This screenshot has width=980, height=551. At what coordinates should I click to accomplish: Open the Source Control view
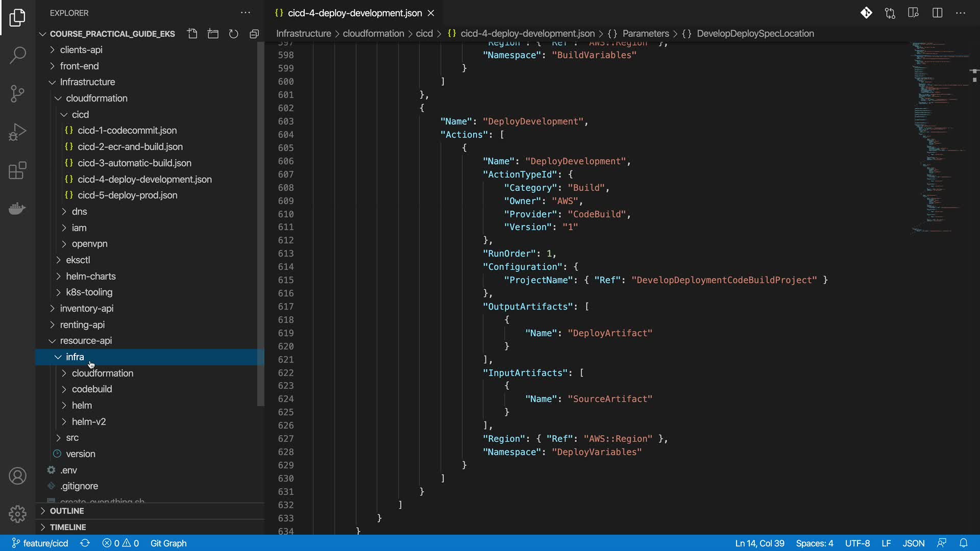pyautogui.click(x=17, y=94)
